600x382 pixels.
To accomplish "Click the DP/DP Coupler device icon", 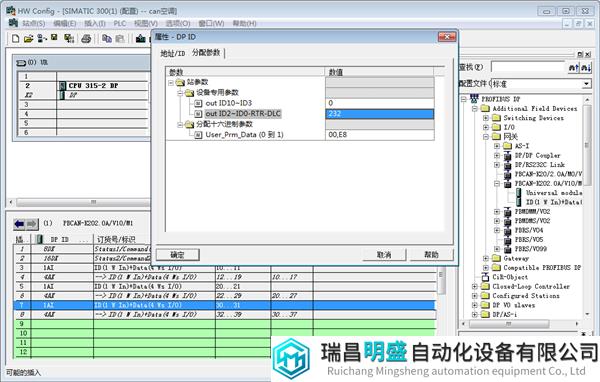I will click(507, 155).
